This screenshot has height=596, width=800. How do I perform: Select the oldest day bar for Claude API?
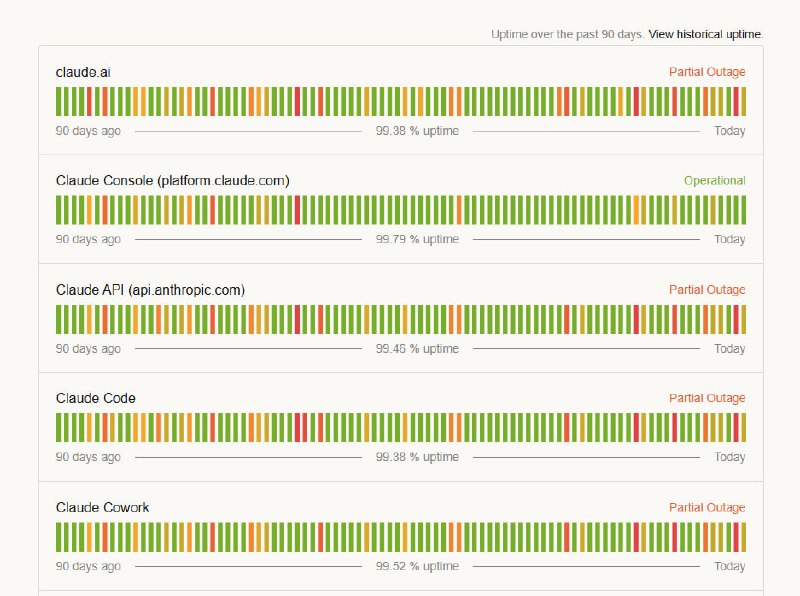pyautogui.click(x=59, y=319)
